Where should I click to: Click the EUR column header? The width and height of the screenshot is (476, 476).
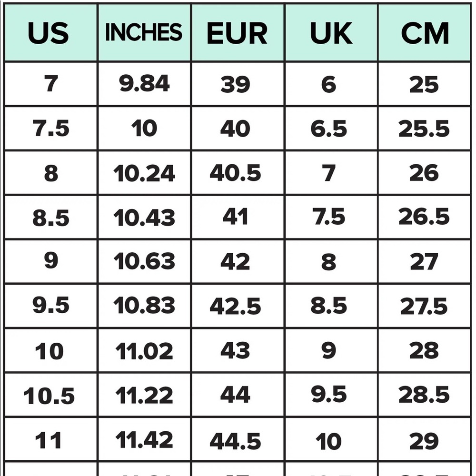(237, 33)
